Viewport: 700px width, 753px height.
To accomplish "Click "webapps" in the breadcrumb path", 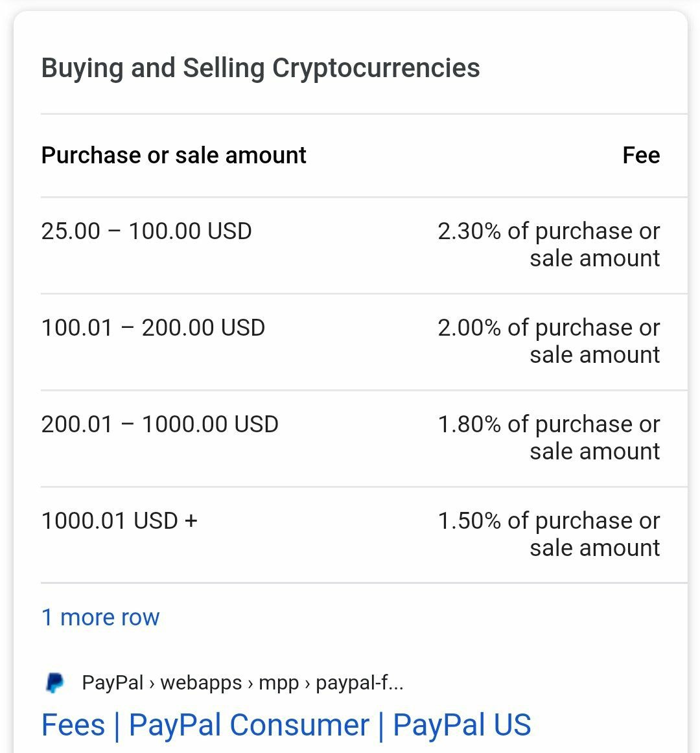I will click(x=201, y=683).
